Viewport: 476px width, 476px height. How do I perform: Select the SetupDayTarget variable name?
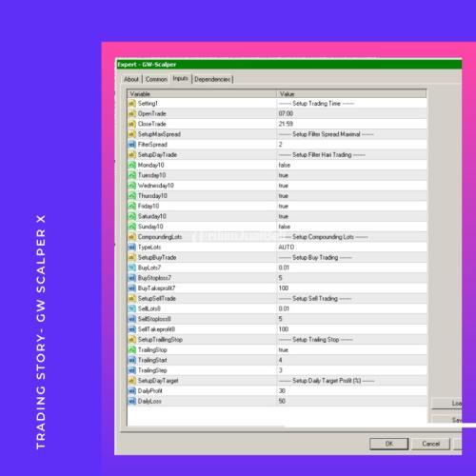[x=158, y=381]
